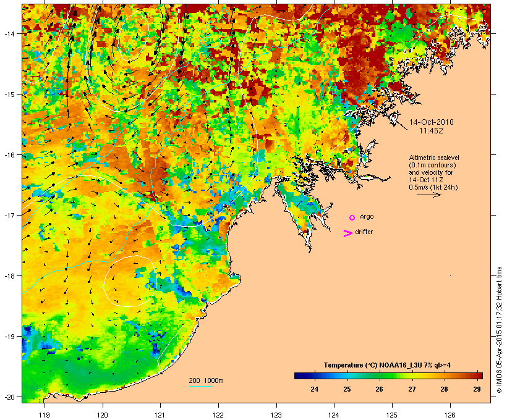The height and width of the screenshot is (420, 507).
Task: Click the magenta Argo circle legend marker
Action: (352, 217)
